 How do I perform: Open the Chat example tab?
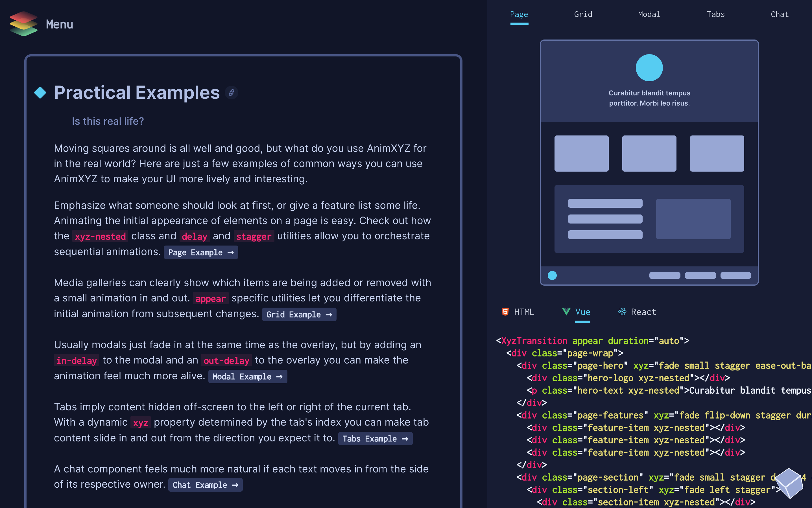tap(780, 14)
